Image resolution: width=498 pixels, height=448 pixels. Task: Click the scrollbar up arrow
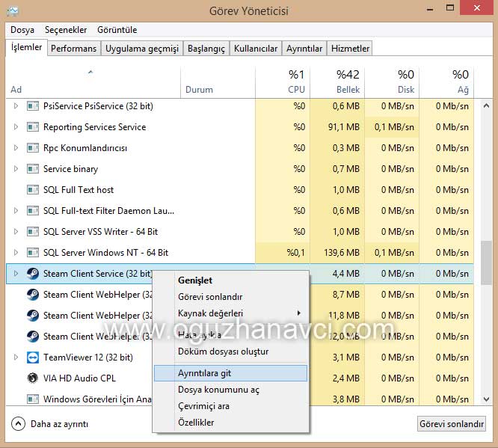pyautogui.click(x=486, y=105)
